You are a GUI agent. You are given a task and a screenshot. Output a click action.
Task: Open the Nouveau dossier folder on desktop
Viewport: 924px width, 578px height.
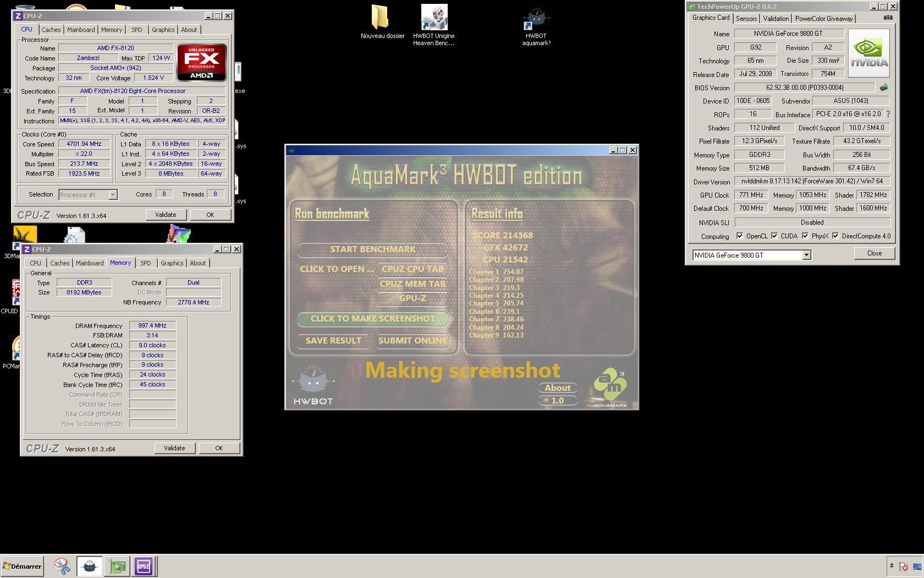click(382, 22)
